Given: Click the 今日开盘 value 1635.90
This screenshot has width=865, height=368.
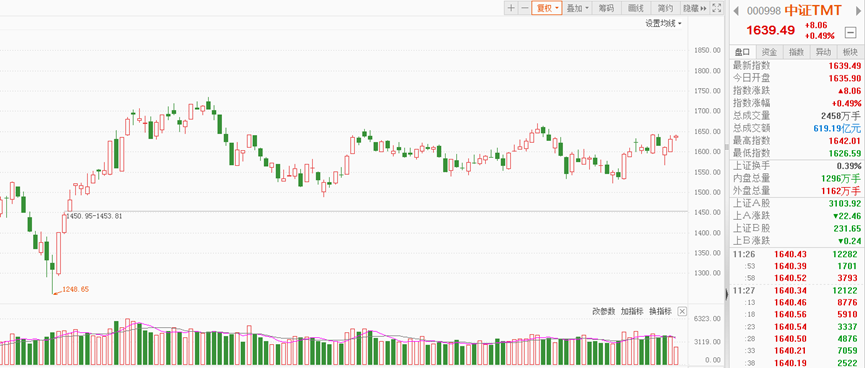Looking at the screenshot, I should 845,78.
